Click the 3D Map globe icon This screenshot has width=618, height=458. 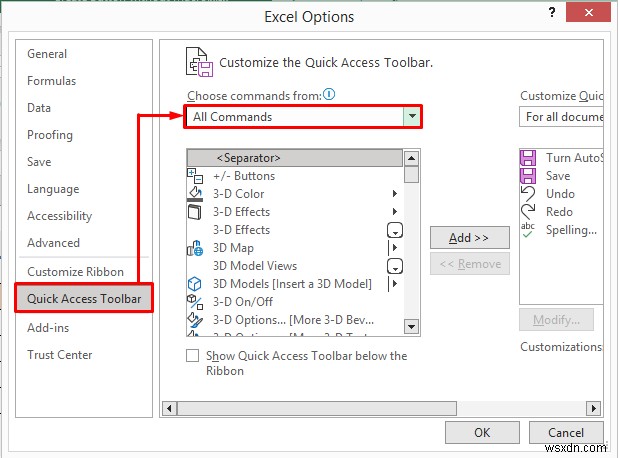(x=195, y=248)
